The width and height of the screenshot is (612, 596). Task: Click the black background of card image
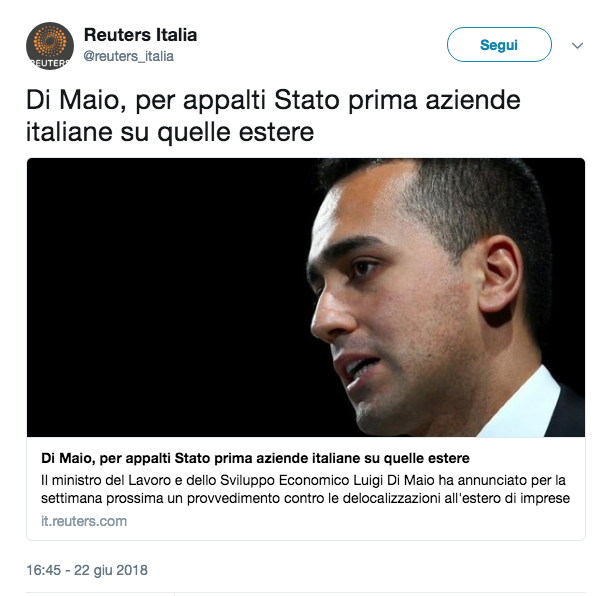pyautogui.click(x=164, y=297)
